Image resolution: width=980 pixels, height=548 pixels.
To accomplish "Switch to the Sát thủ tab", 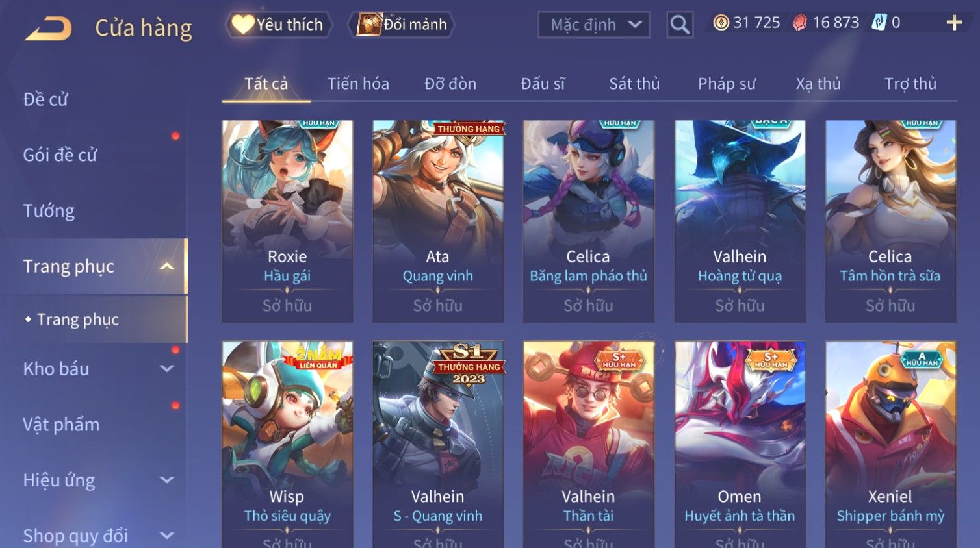I will [634, 84].
